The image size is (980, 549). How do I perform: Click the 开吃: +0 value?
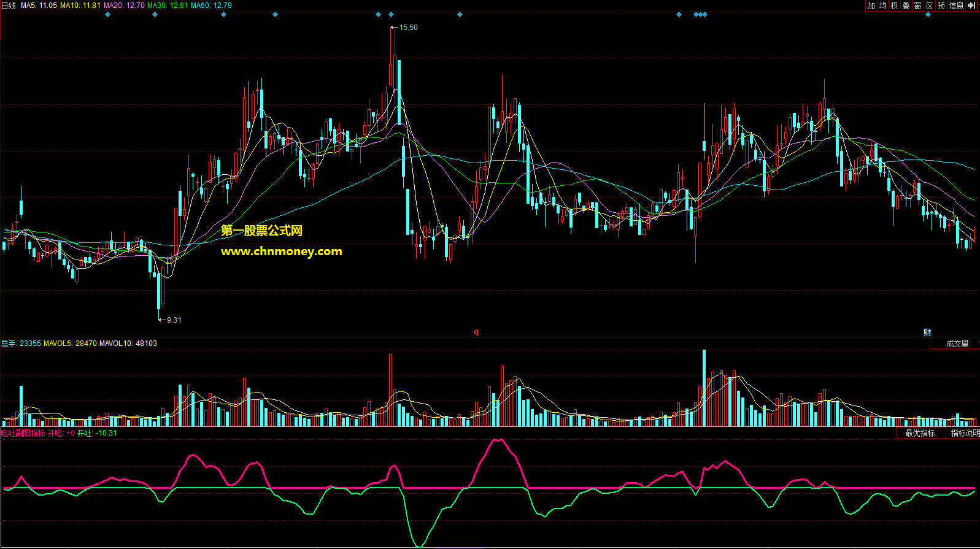61,433
